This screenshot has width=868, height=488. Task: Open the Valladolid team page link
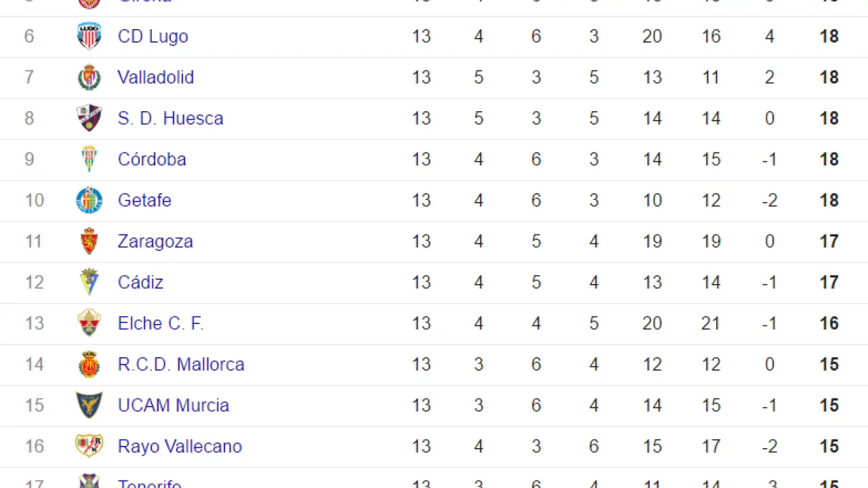(x=155, y=77)
